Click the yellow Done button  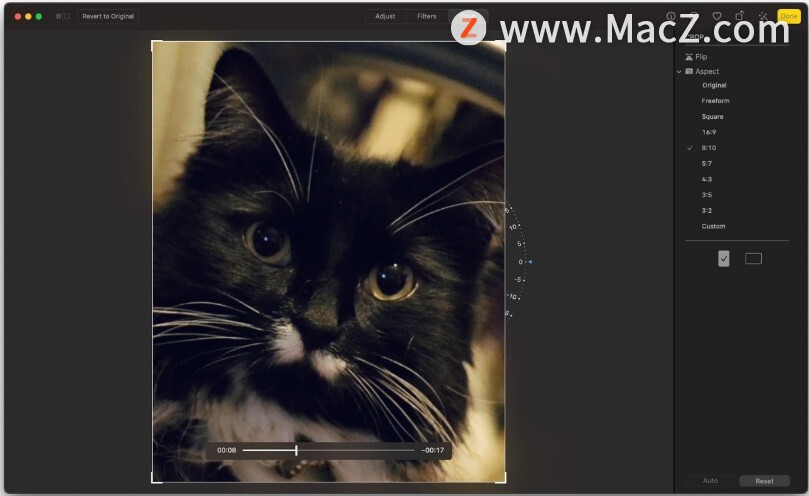(788, 16)
